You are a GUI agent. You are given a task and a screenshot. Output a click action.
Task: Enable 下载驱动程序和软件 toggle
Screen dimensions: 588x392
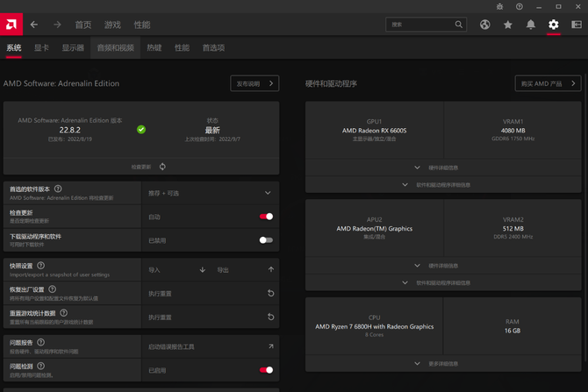(266, 240)
